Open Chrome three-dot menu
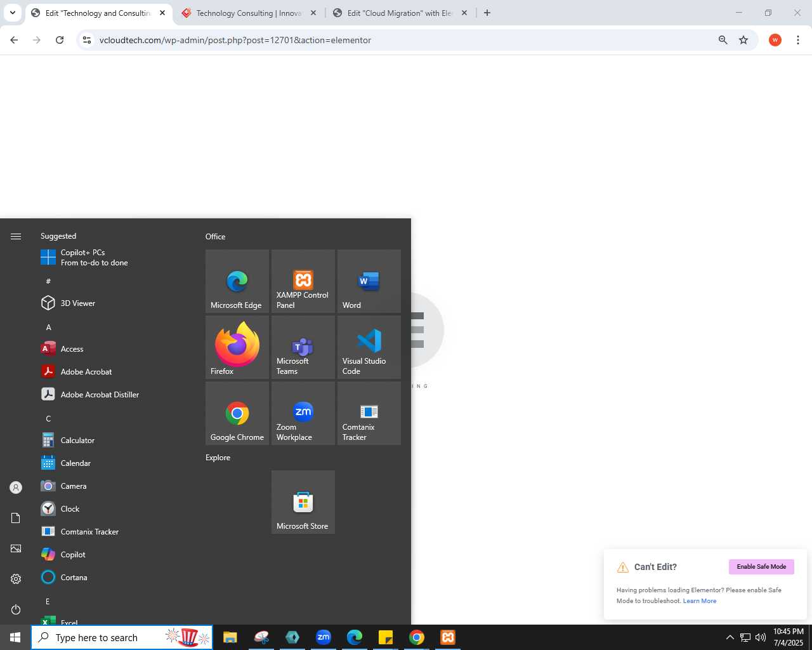812x650 pixels. click(798, 40)
